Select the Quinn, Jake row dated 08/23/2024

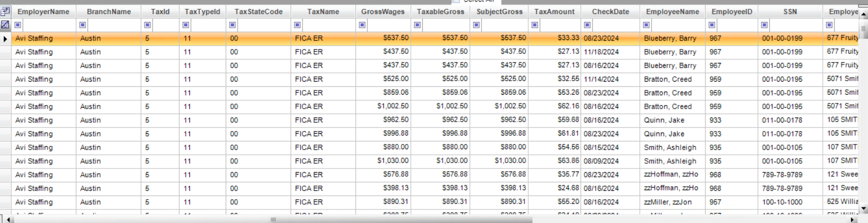pos(664,134)
